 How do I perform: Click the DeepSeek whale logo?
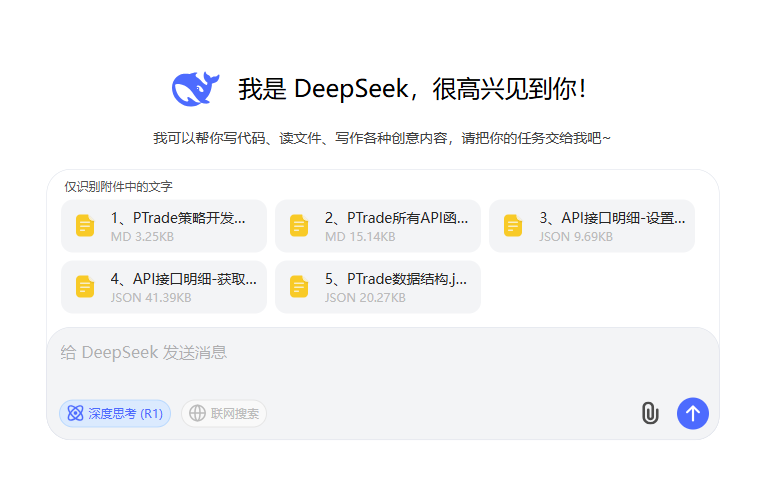[x=195, y=89]
